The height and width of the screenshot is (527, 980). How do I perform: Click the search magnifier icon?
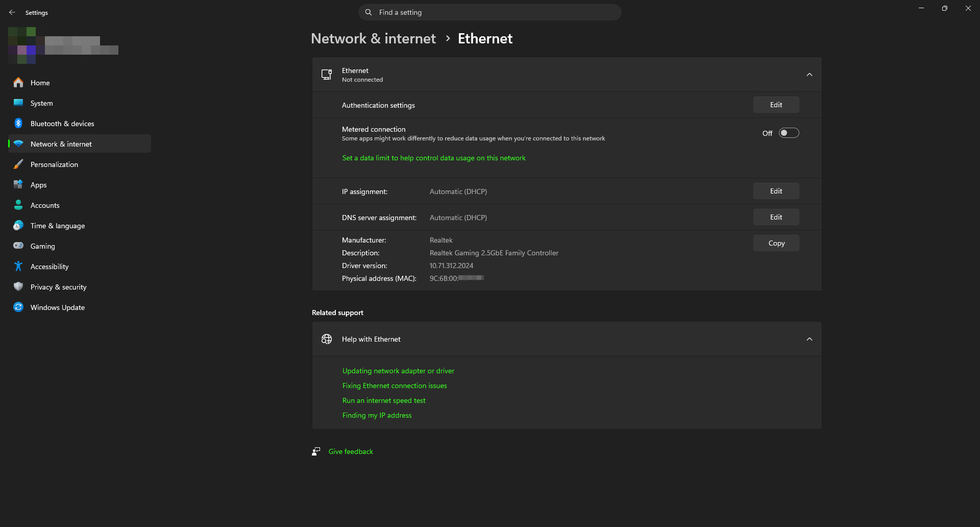coord(369,12)
